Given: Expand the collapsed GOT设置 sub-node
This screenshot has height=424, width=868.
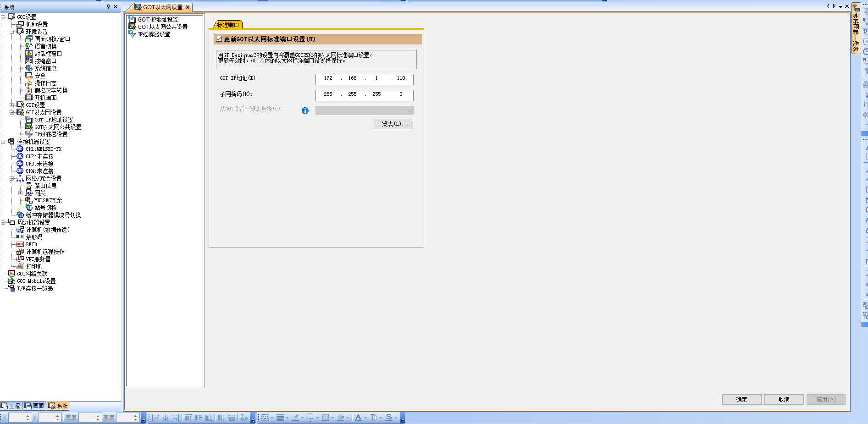Looking at the screenshot, I should tap(12, 105).
